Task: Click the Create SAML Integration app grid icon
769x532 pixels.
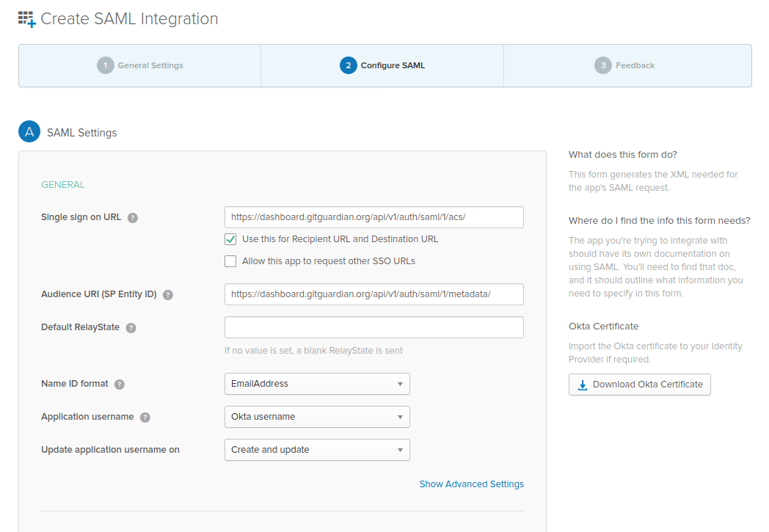Action: tap(27, 19)
